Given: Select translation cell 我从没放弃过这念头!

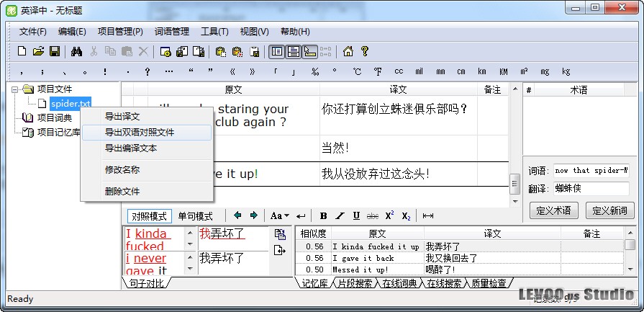Looking at the screenshot, I should coord(399,174).
